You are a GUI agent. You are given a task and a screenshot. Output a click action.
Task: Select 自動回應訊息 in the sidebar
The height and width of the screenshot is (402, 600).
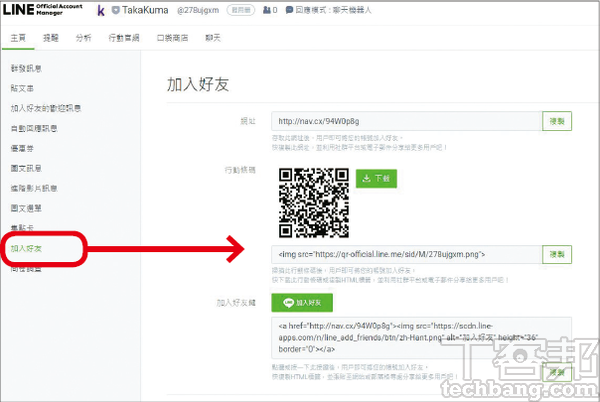[34, 128]
